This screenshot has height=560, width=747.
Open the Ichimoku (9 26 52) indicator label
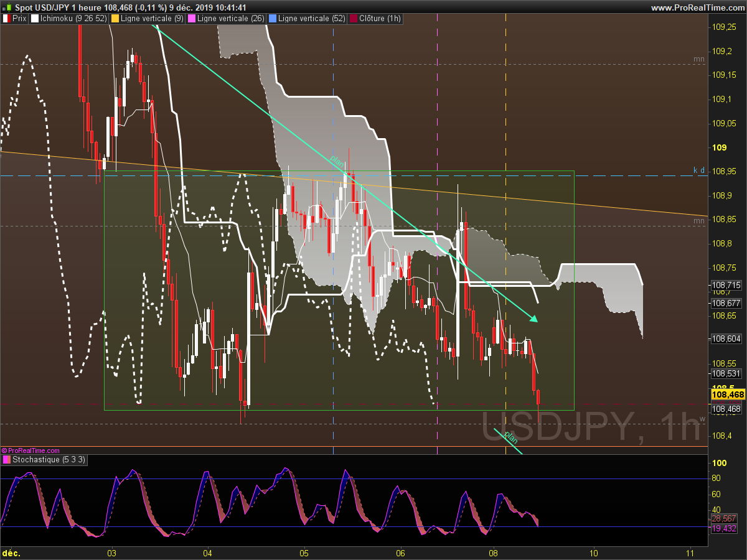(73, 19)
